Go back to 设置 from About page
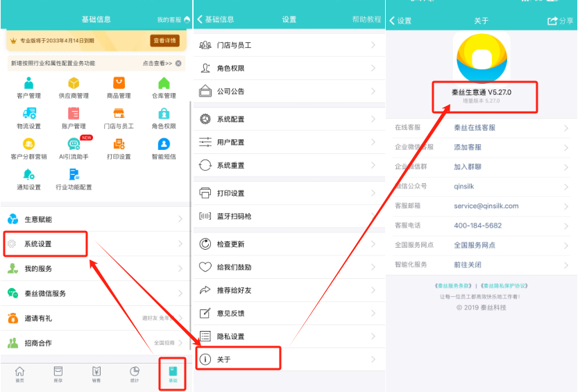The height and width of the screenshot is (392, 580). point(400,21)
